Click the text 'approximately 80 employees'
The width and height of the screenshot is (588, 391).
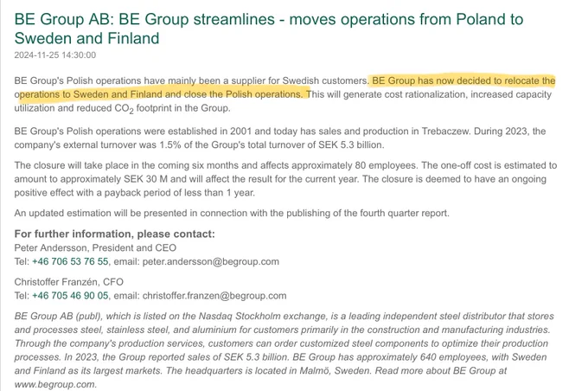click(x=354, y=165)
